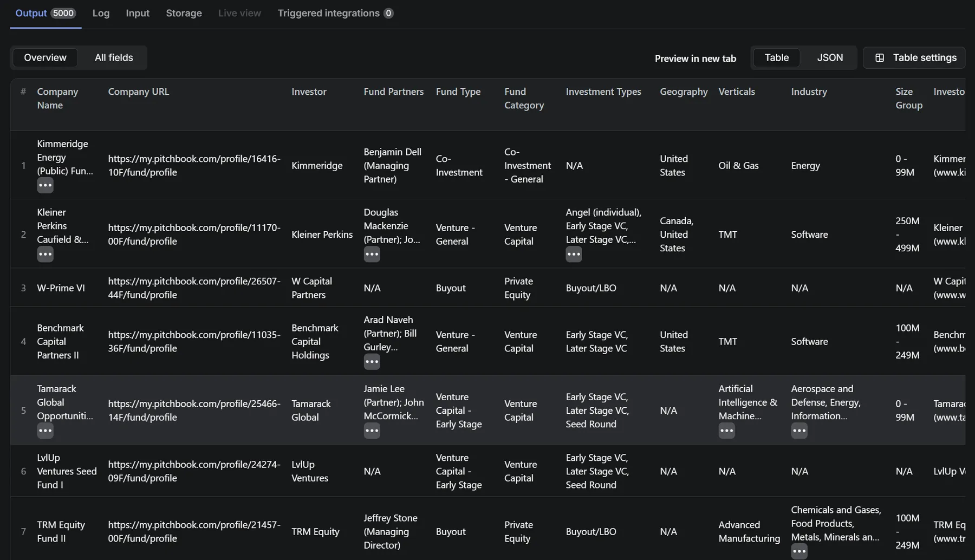The image size is (975, 560).
Task: Click Benjamin Dell Managing Partner cell
Action: coord(392,165)
